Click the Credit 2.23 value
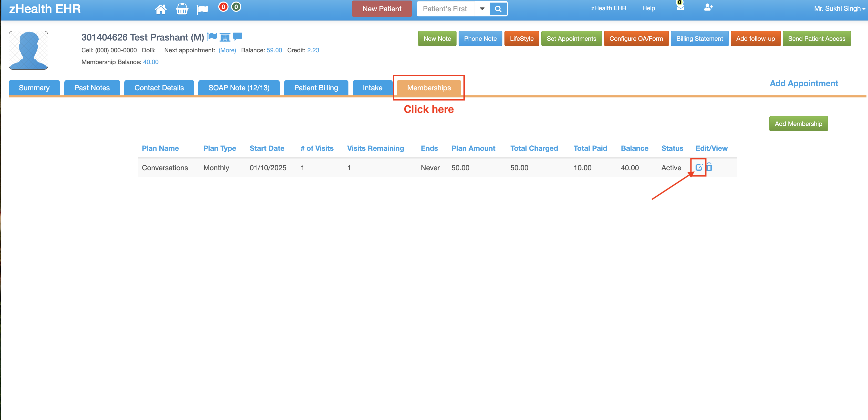Screen dimensions: 868x420 [x=313, y=50]
